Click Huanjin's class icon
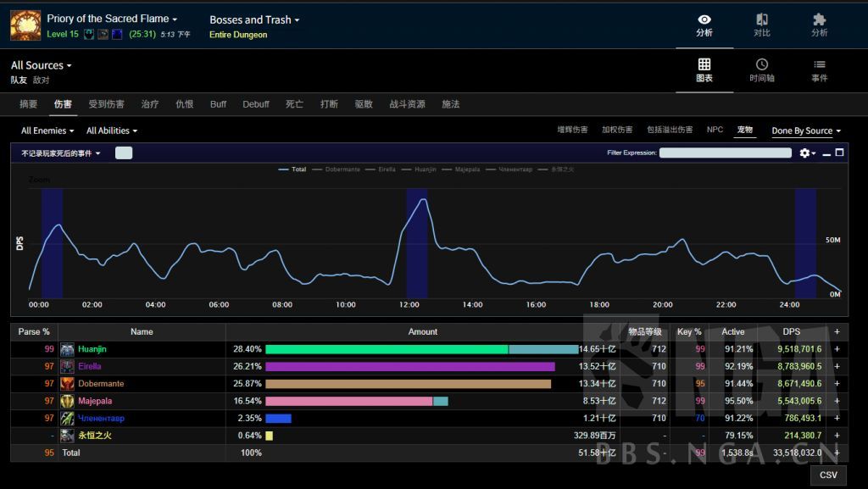The height and width of the screenshot is (489, 868). pyautogui.click(x=68, y=349)
